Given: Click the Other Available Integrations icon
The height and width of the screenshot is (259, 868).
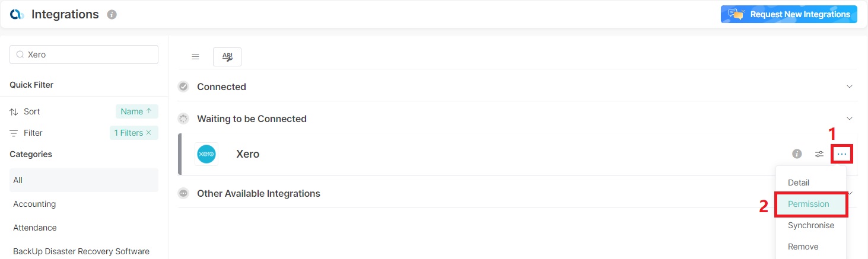Looking at the screenshot, I should pos(184,193).
